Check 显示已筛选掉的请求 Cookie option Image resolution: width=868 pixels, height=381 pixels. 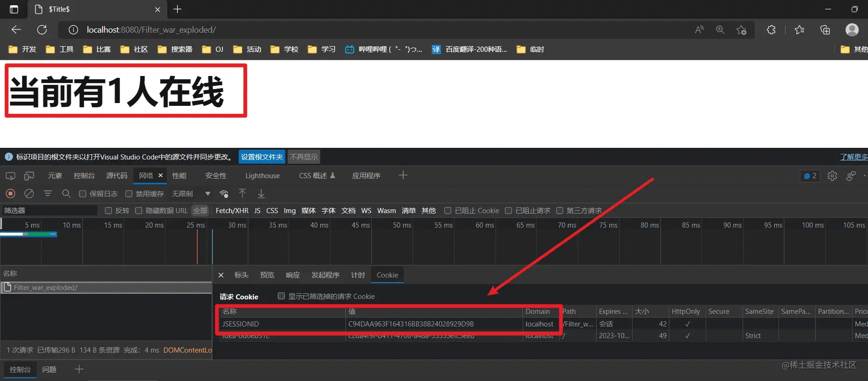[281, 296]
